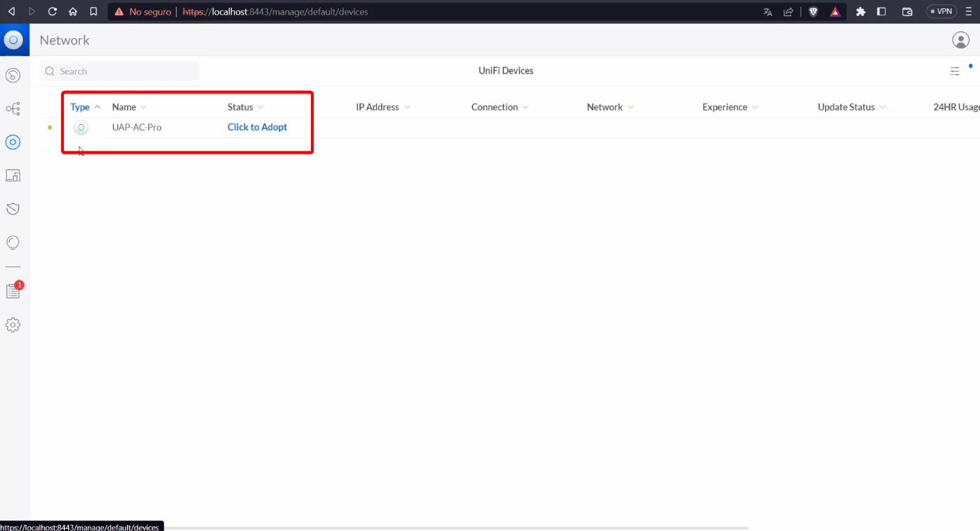Open the browser home page
980x531 pixels.
[73, 12]
